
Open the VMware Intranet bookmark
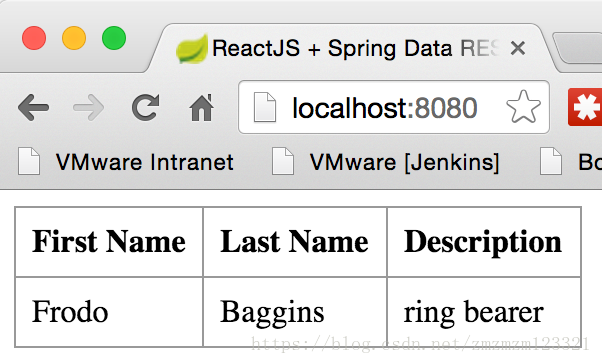pos(126,162)
